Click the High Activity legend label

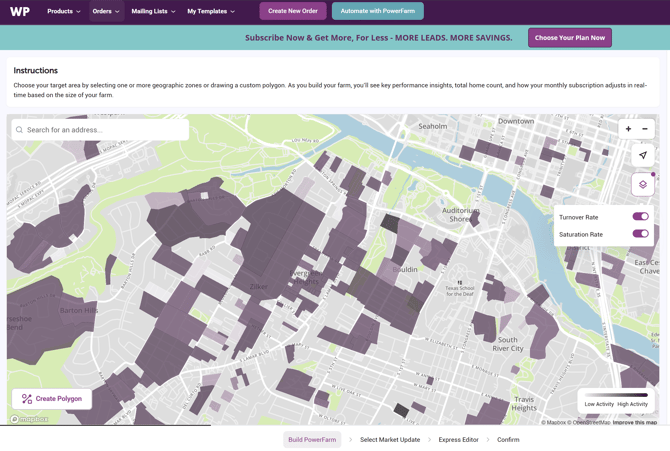click(x=632, y=404)
